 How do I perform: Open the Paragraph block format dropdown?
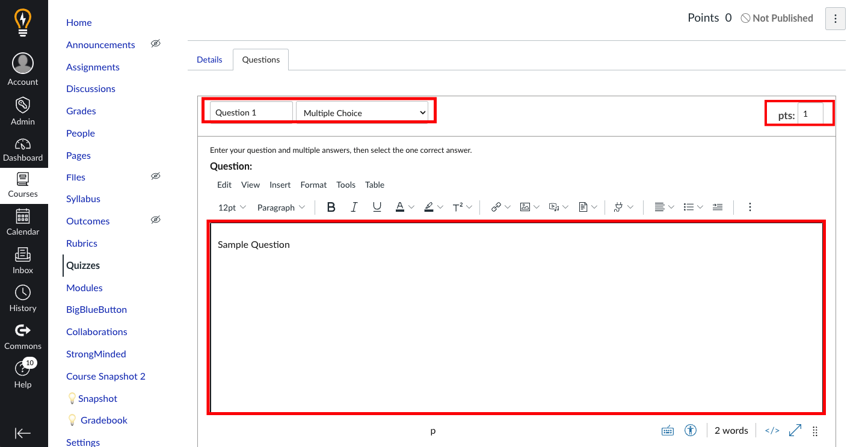pos(281,207)
